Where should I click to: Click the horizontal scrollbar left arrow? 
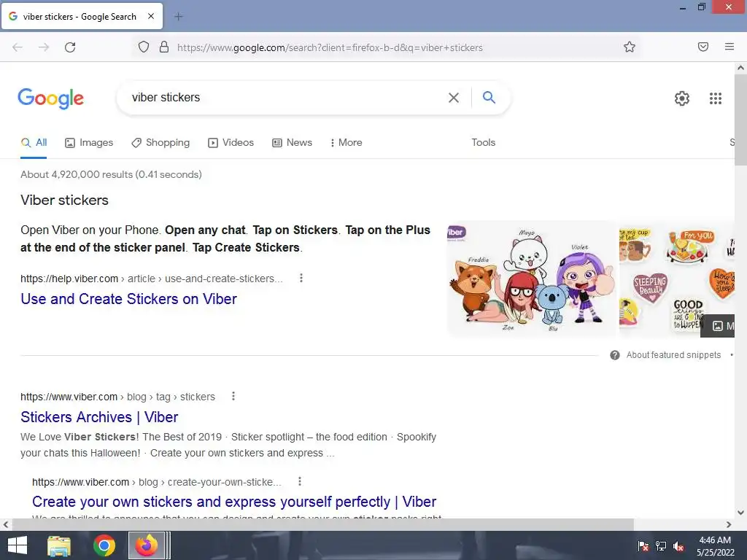tap(6, 524)
